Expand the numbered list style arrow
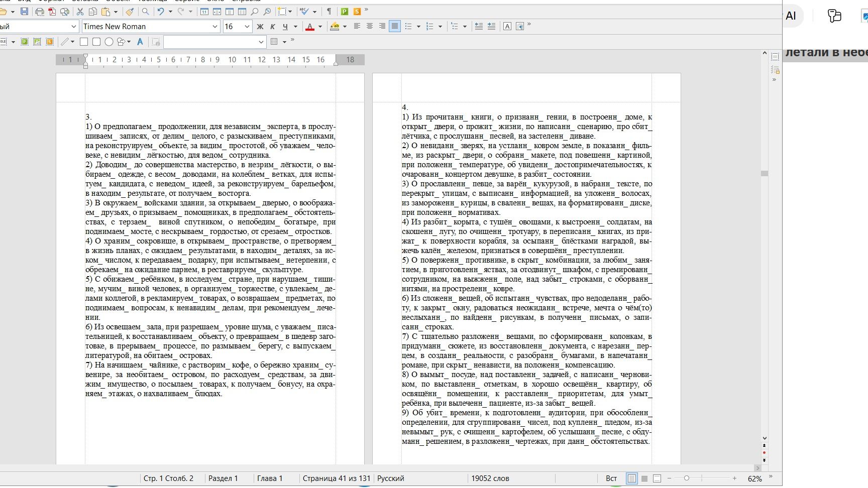 point(440,27)
